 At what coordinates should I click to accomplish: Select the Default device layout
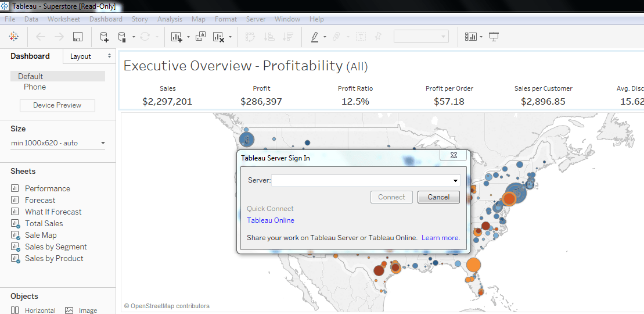click(x=57, y=76)
